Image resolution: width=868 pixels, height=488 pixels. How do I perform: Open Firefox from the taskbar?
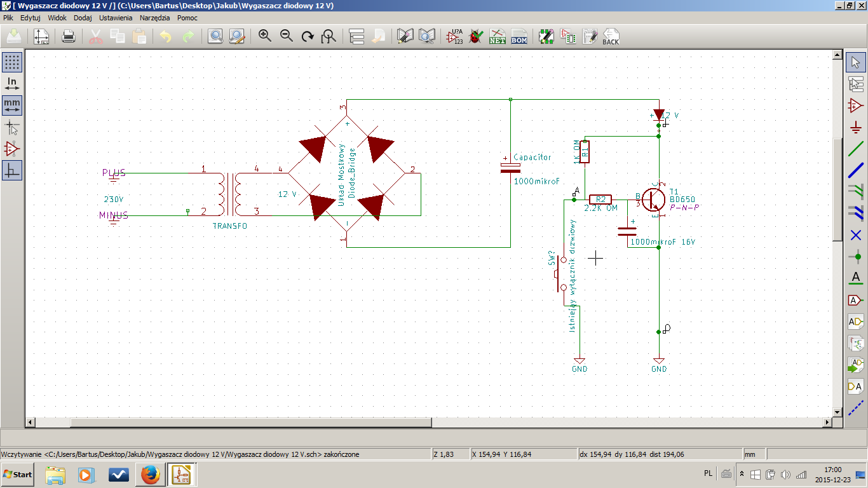coord(151,475)
